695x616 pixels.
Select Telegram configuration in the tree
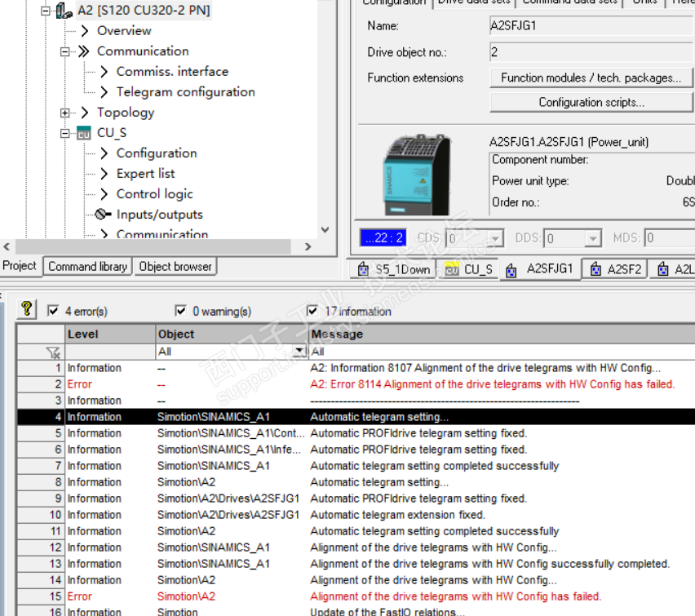coord(185,92)
